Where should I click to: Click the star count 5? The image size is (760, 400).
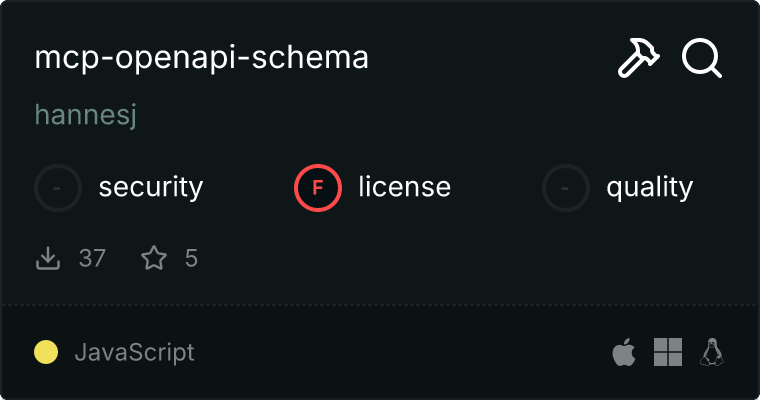pyautogui.click(x=191, y=259)
